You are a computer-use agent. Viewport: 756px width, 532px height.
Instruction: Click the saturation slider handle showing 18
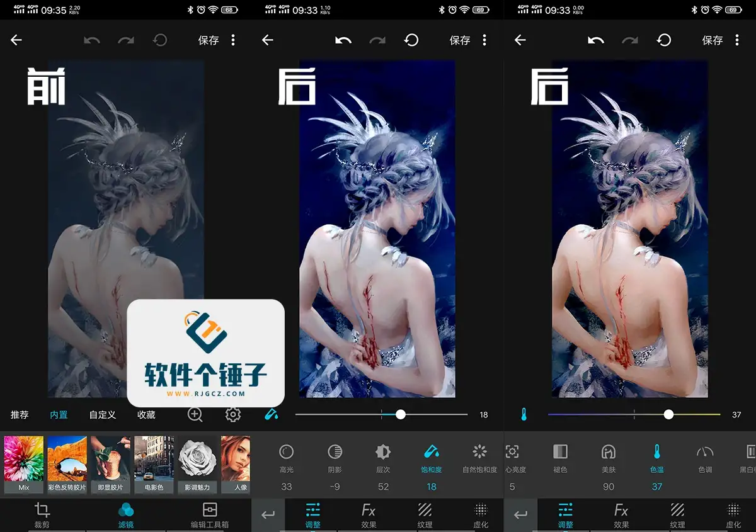[400, 414]
